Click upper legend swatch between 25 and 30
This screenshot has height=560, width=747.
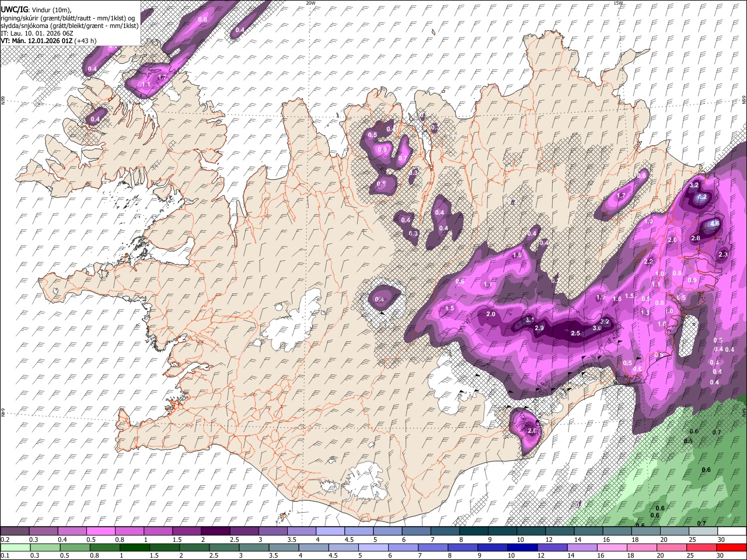tap(703, 531)
